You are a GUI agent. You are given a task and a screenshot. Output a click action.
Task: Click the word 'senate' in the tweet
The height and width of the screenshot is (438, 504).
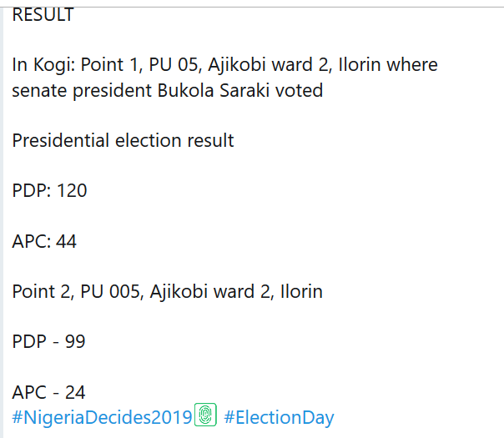tap(38, 91)
